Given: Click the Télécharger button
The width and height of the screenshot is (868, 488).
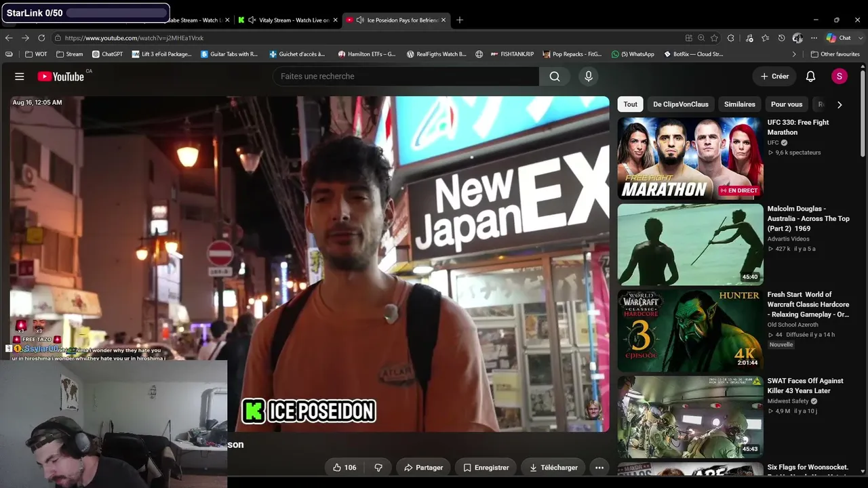Looking at the screenshot, I should pyautogui.click(x=553, y=468).
